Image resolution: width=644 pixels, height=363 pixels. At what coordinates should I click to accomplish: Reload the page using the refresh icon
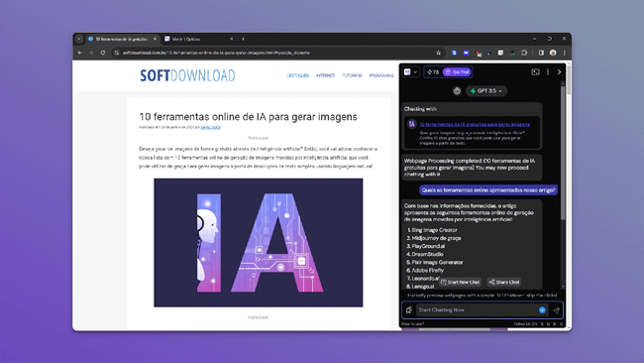click(x=103, y=53)
